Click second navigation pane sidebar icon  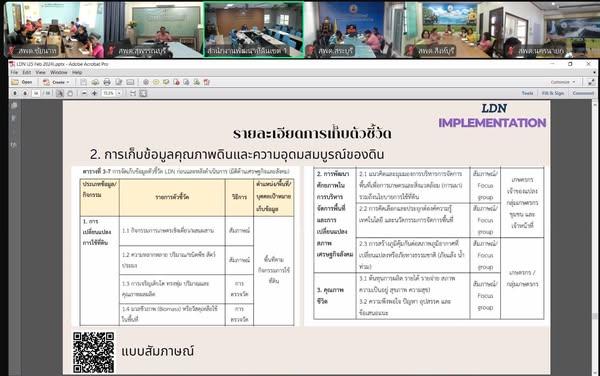14,118
